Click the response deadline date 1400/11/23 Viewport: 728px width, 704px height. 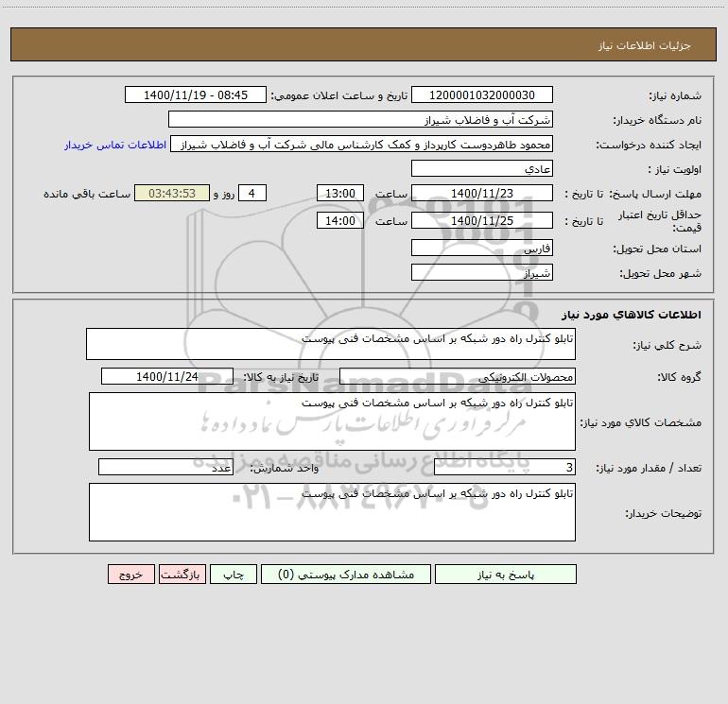coord(482,193)
